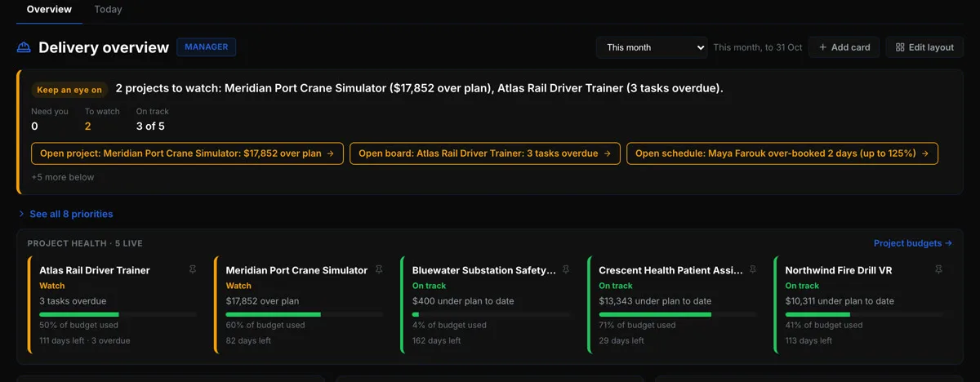The height and width of the screenshot is (382, 980).
Task: Click Crescent Health budget bar at 71% used
Action: pos(677,314)
